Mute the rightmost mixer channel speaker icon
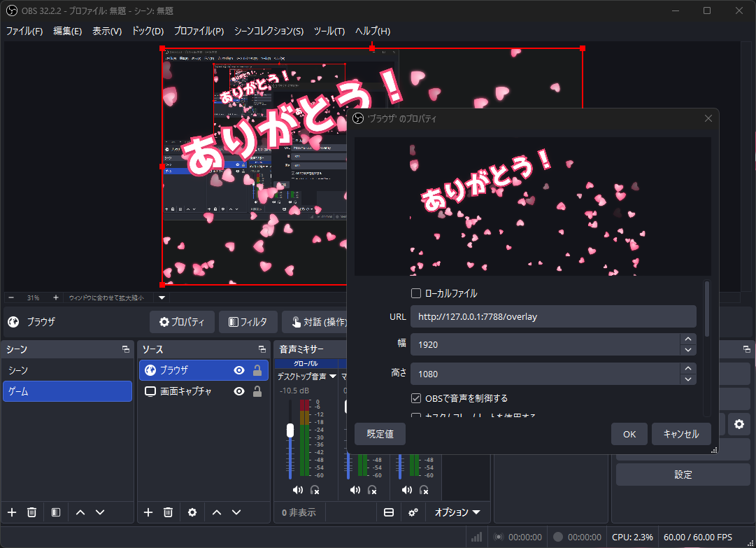 pos(407,490)
